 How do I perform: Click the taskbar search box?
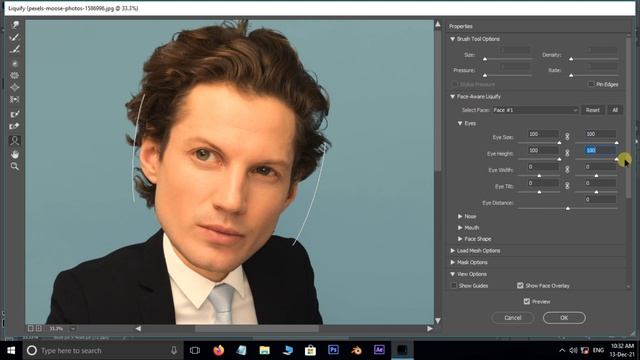[x=102, y=350]
